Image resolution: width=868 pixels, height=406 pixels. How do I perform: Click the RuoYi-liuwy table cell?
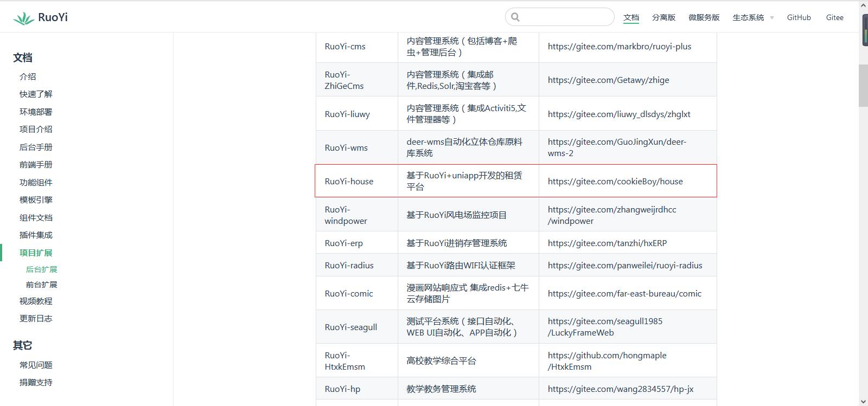pyautogui.click(x=357, y=114)
